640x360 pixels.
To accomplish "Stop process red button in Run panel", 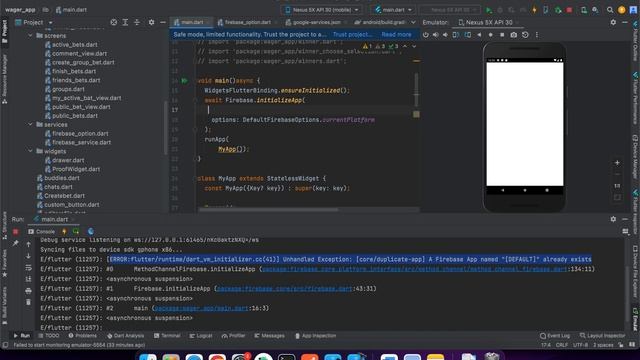I will pyautogui.click(x=16, y=232).
